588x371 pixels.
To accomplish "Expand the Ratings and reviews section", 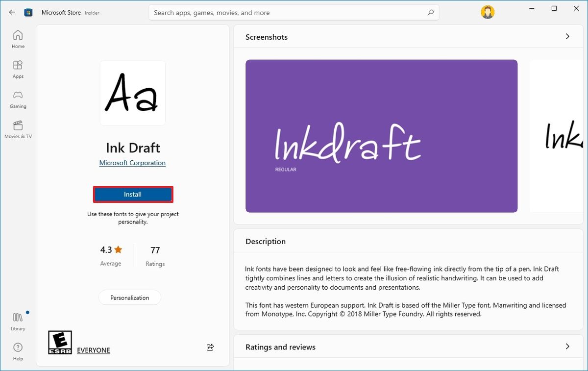I will click(x=567, y=346).
